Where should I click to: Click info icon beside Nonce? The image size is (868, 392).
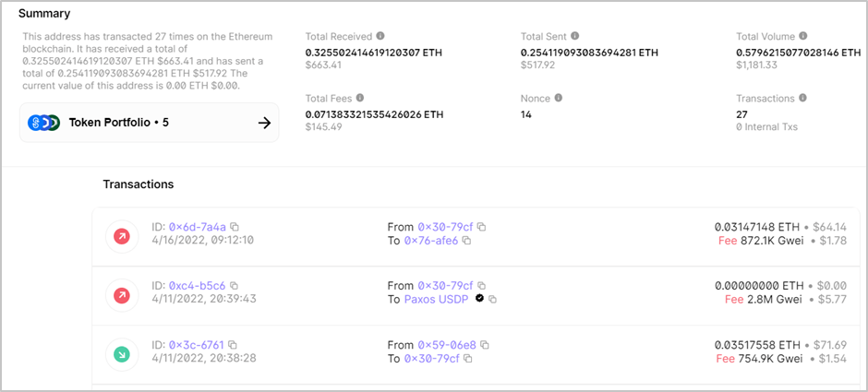coord(560,98)
